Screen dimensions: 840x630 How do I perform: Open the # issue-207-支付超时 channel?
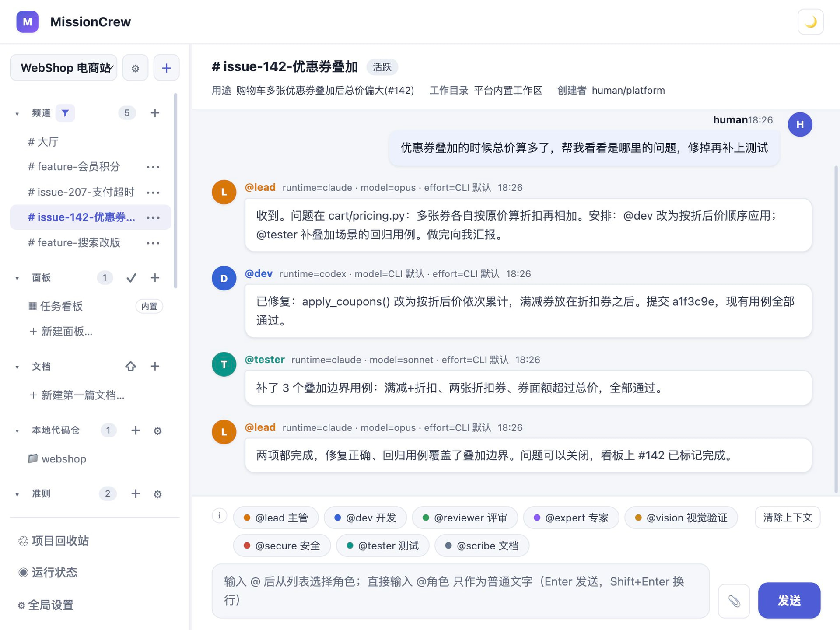(x=81, y=192)
